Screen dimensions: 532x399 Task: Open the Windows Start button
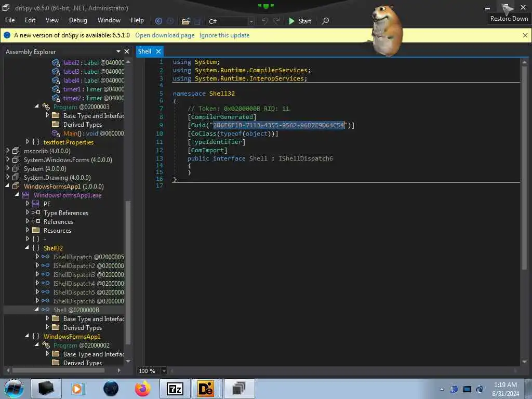pyautogui.click(x=14, y=389)
